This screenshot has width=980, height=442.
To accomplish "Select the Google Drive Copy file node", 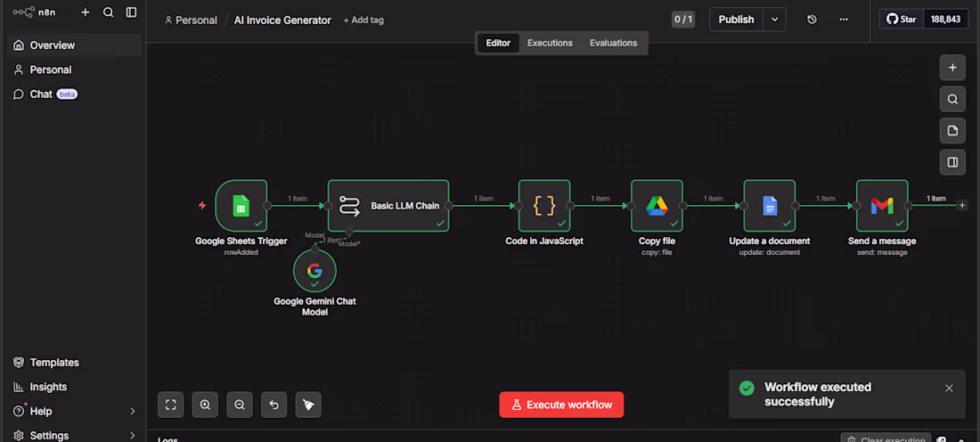I will coord(657,206).
